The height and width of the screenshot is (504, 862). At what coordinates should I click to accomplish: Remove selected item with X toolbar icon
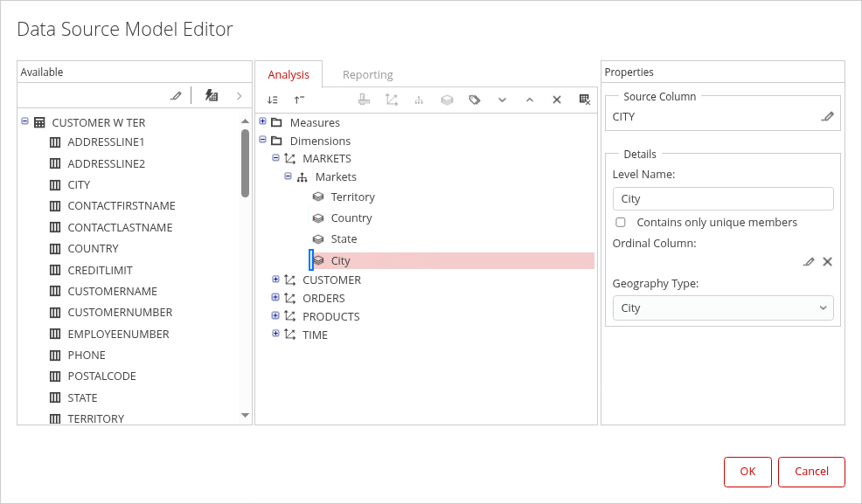(x=557, y=100)
